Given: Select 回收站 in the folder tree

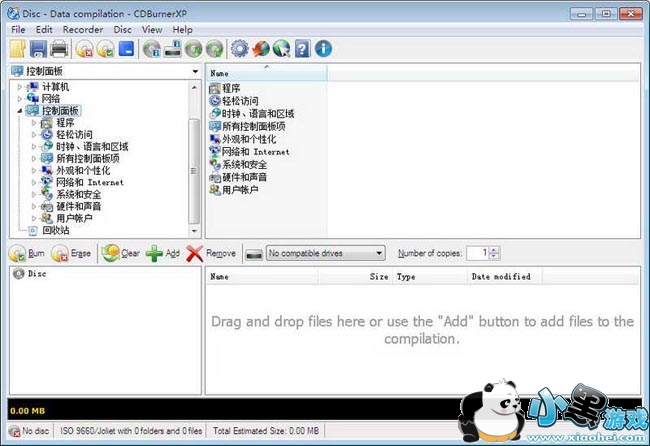Looking at the screenshot, I should coord(56,230).
